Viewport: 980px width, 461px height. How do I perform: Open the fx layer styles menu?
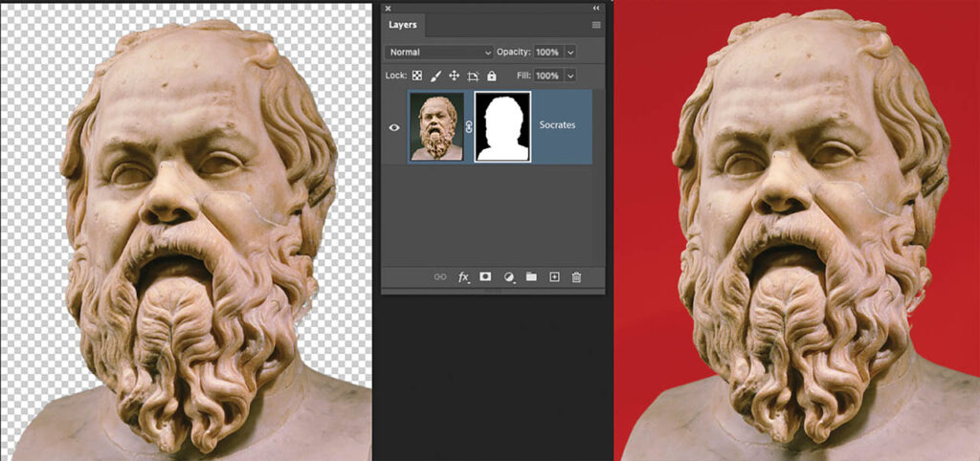pos(464,276)
